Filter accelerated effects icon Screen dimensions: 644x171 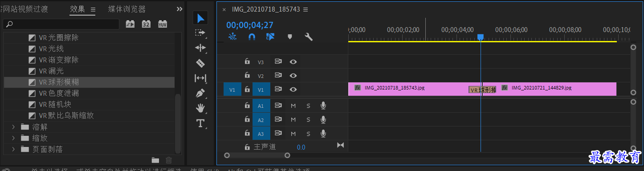[x=130, y=24]
